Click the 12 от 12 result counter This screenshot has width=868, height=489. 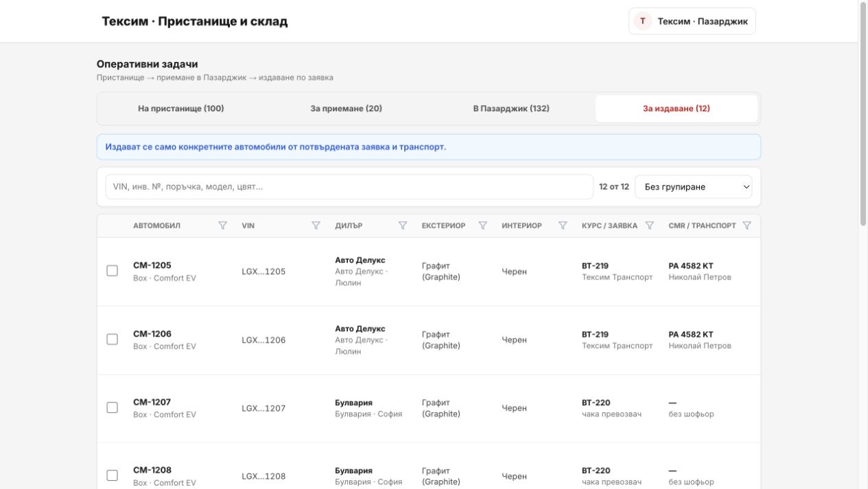coord(614,187)
